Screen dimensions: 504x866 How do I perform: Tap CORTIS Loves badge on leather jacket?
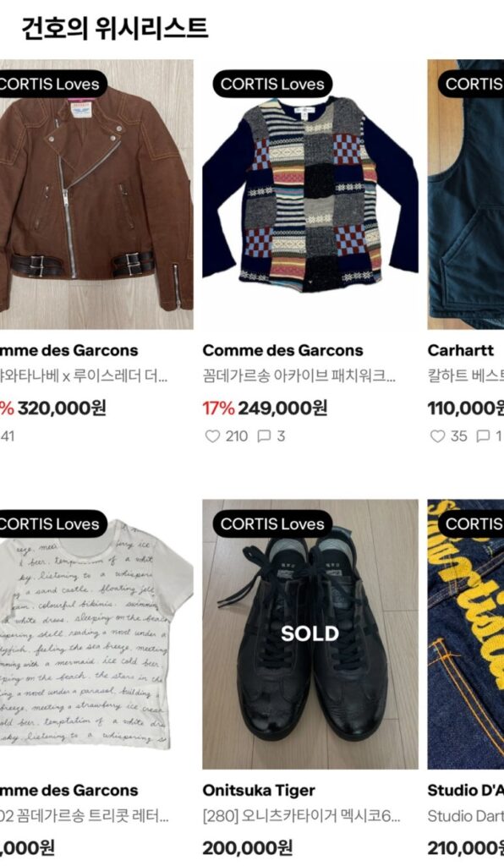[50, 84]
